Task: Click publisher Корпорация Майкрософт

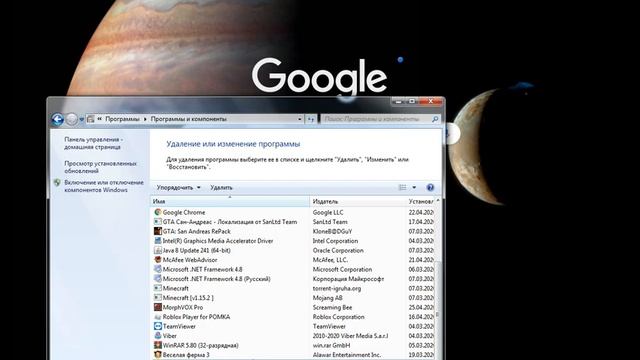Action: 348,279
